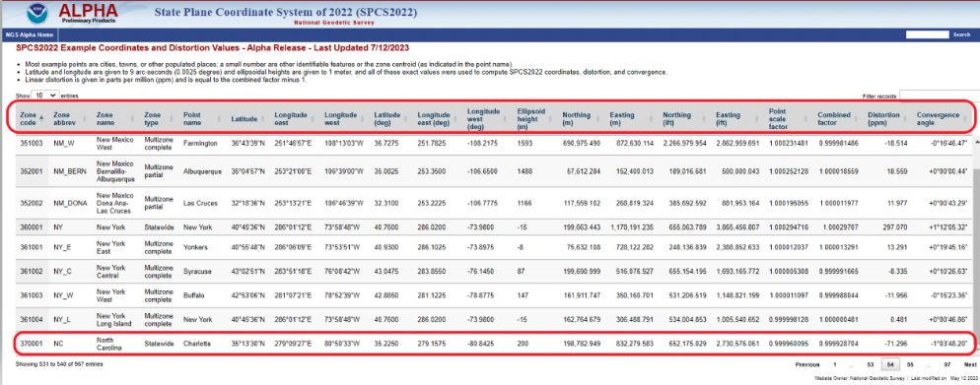Open the NGS Alpha Home menu item

click(30, 34)
